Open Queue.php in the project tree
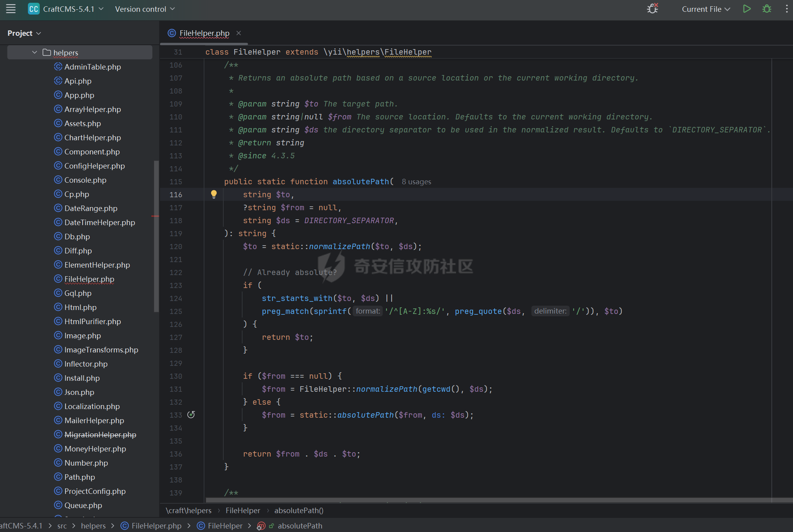The width and height of the screenshot is (793, 532). [83, 505]
